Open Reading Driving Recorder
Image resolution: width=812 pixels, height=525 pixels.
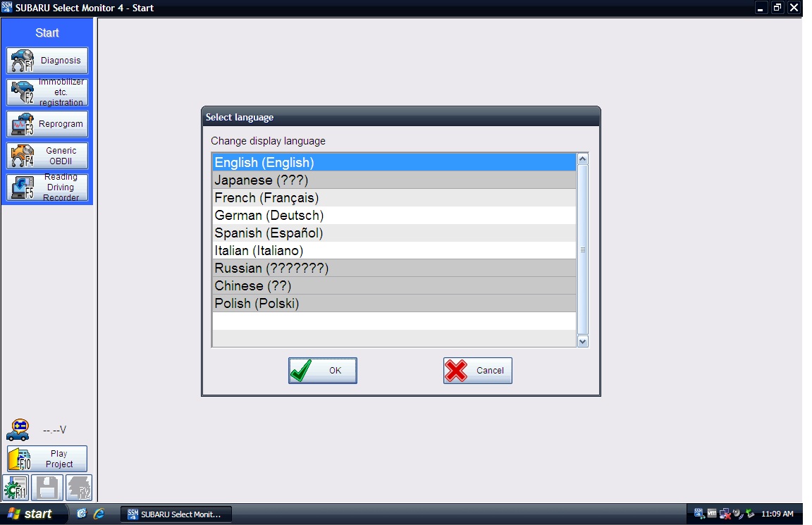click(x=47, y=187)
